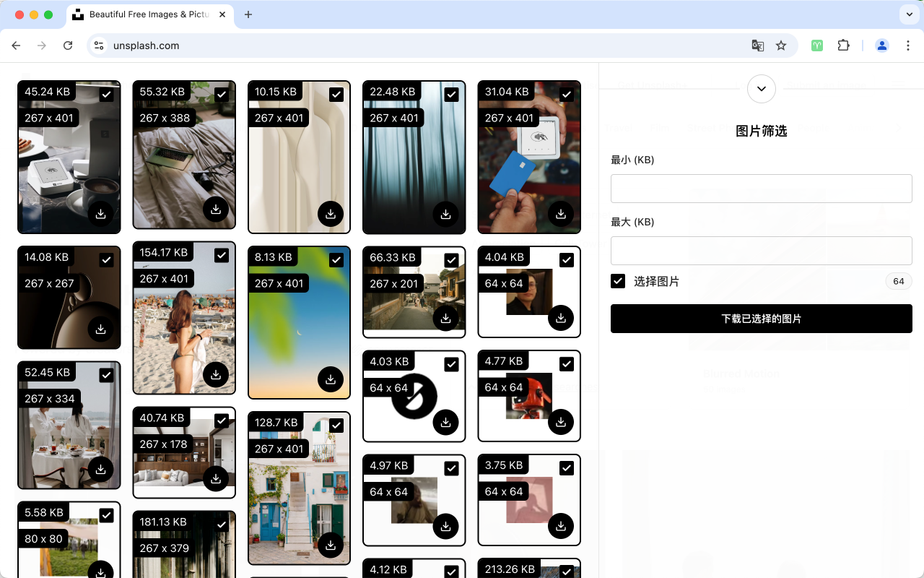Click the 下载已选择的图片 button
The height and width of the screenshot is (578, 924).
(x=761, y=319)
